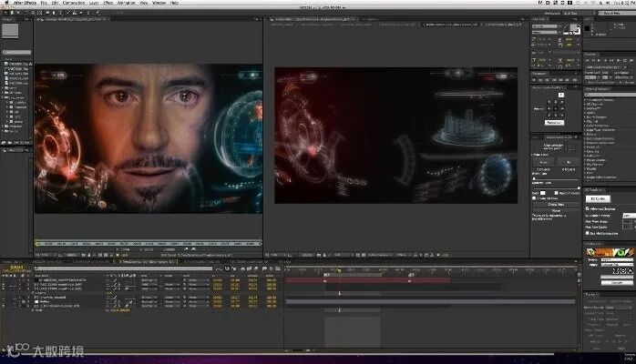The width and height of the screenshot is (636, 364).
Task: Open the Window menu
Action: (159, 3)
